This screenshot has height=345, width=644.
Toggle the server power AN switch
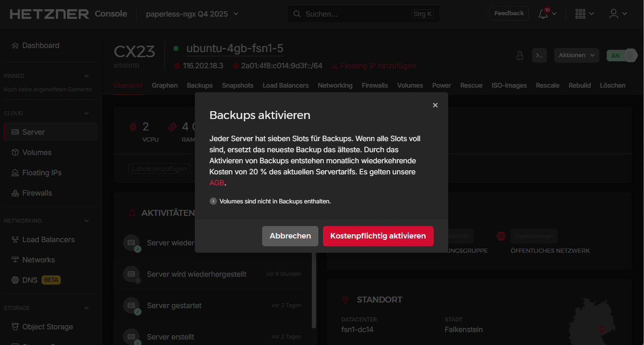pos(621,55)
